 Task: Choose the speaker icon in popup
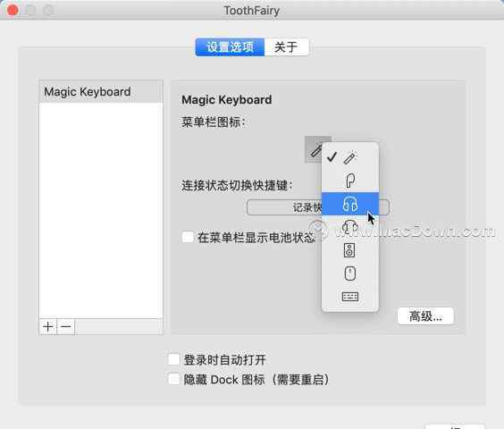click(x=349, y=250)
